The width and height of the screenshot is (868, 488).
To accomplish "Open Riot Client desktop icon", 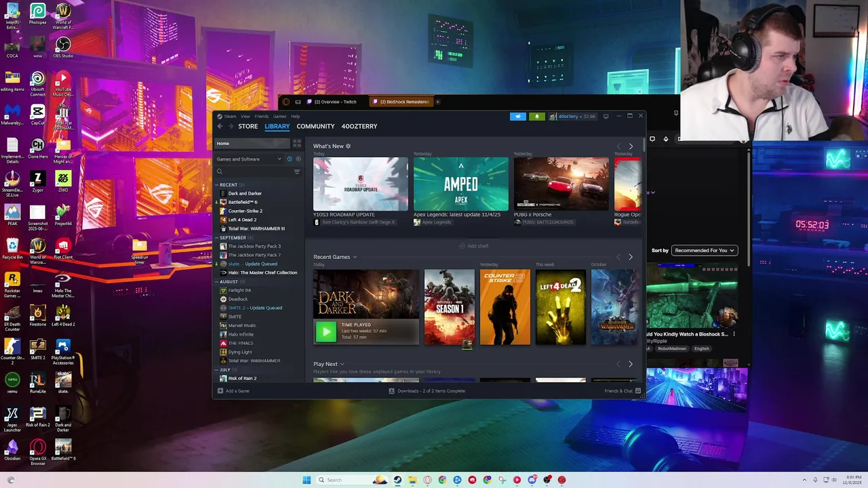I will 63,249.
